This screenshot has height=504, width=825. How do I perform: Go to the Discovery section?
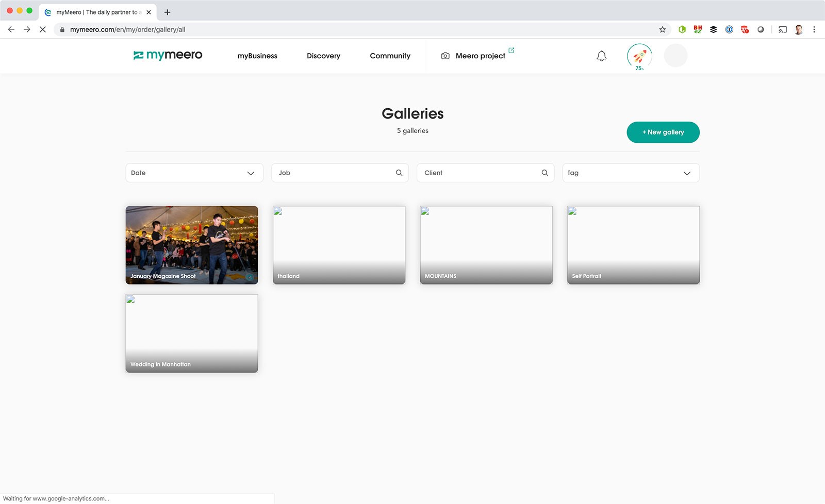[x=323, y=56]
